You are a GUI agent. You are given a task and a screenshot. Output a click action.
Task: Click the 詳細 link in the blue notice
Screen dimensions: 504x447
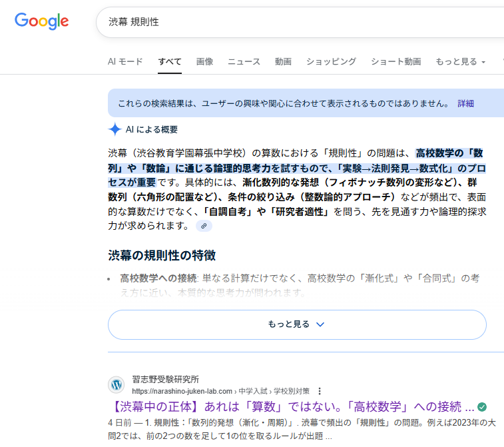tap(465, 103)
